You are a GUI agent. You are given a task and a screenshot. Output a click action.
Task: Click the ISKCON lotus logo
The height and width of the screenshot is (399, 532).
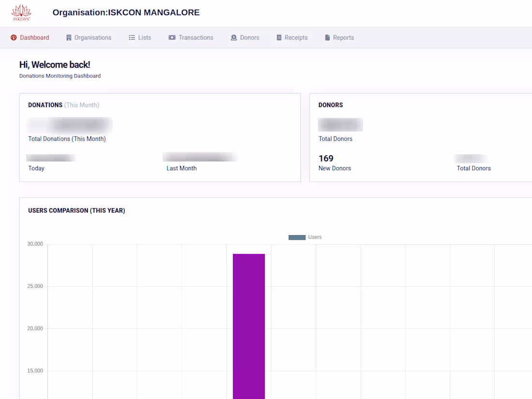pyautogui.click(x=21, y=13)
